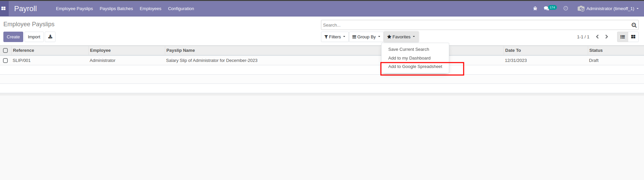Click the Administrator employee cell
The width and height of the screenshot is (644, 180).
pyautogui.click(x=103, y=61)
